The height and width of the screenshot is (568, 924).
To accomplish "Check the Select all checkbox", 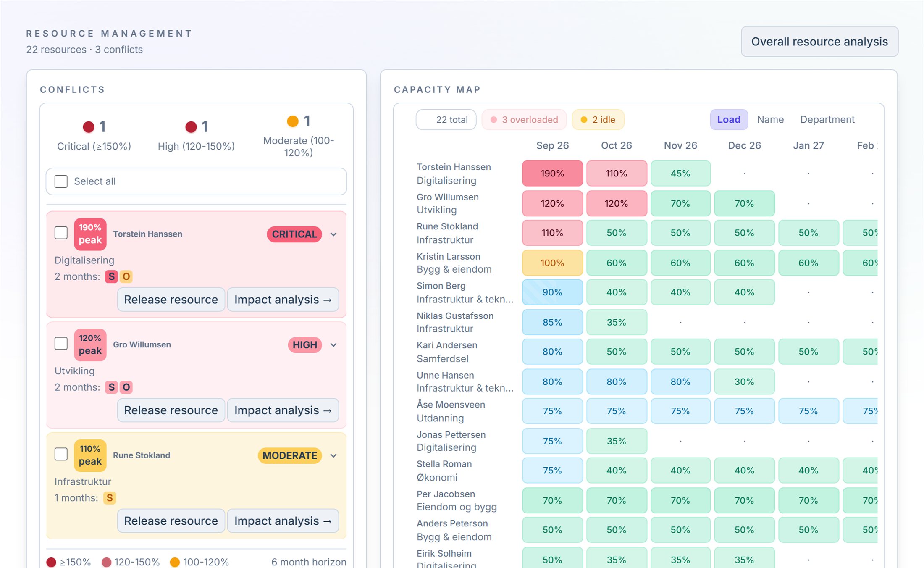I will pyautogui.click(x=61, y=181).
